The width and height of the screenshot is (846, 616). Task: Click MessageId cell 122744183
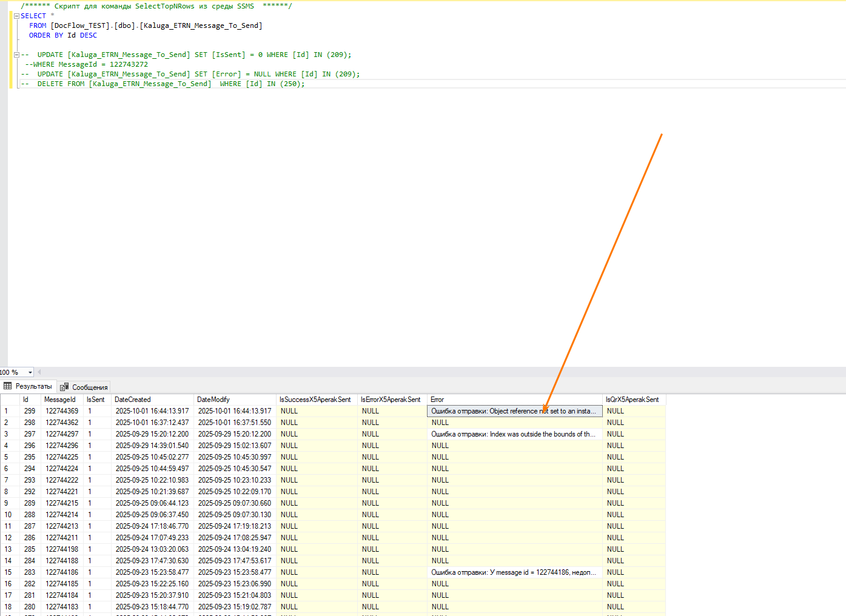[62, 607]
